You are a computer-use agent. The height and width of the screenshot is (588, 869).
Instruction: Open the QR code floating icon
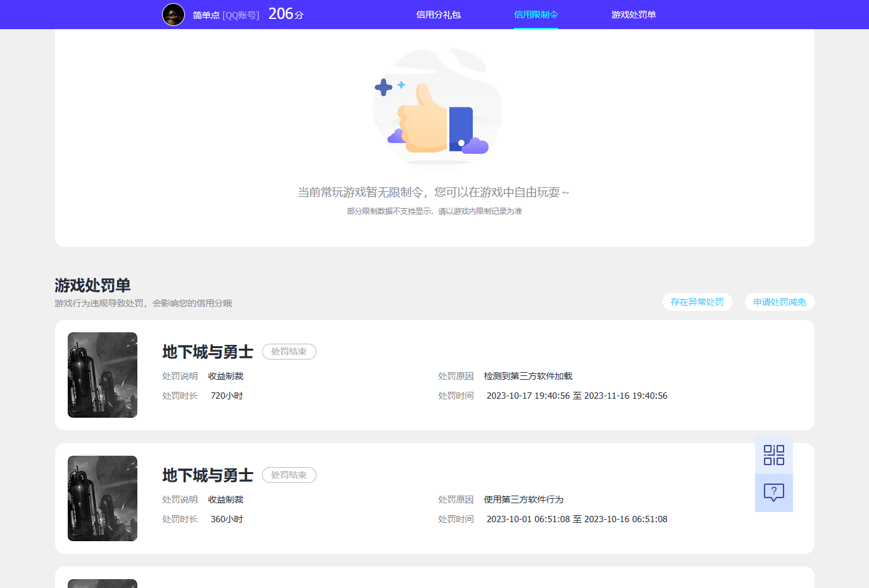(773, 455)
